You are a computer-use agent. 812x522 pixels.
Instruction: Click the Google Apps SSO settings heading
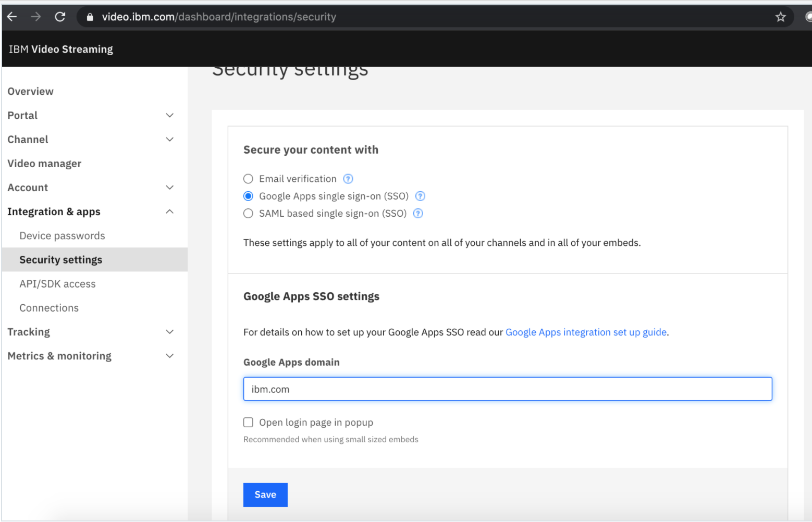click(x=311, y=296)
